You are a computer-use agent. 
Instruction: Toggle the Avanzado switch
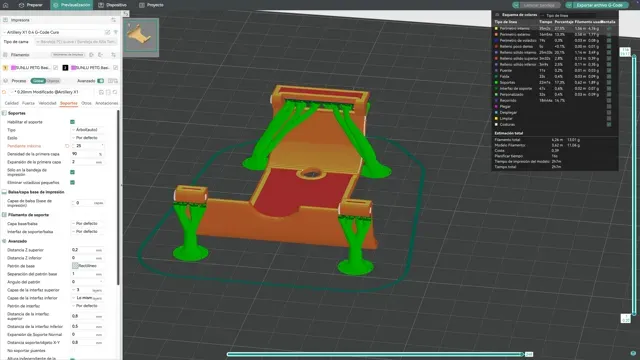tap(100, 81)
